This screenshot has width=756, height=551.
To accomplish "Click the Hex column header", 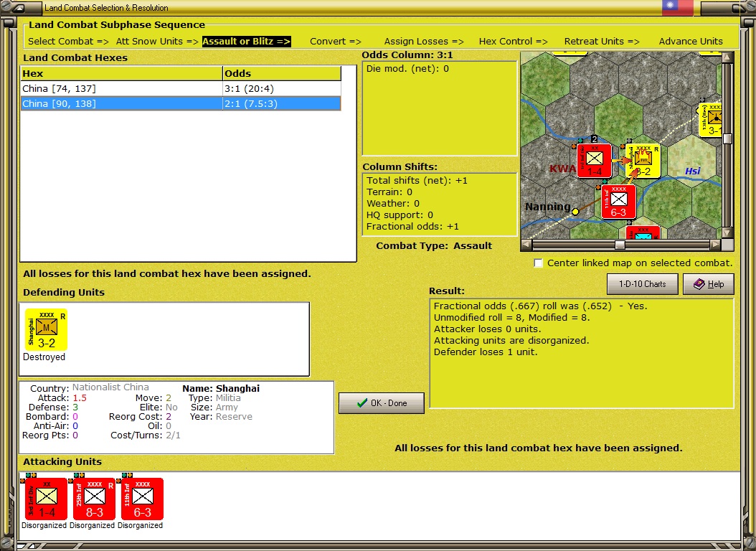I will (121, 73).
